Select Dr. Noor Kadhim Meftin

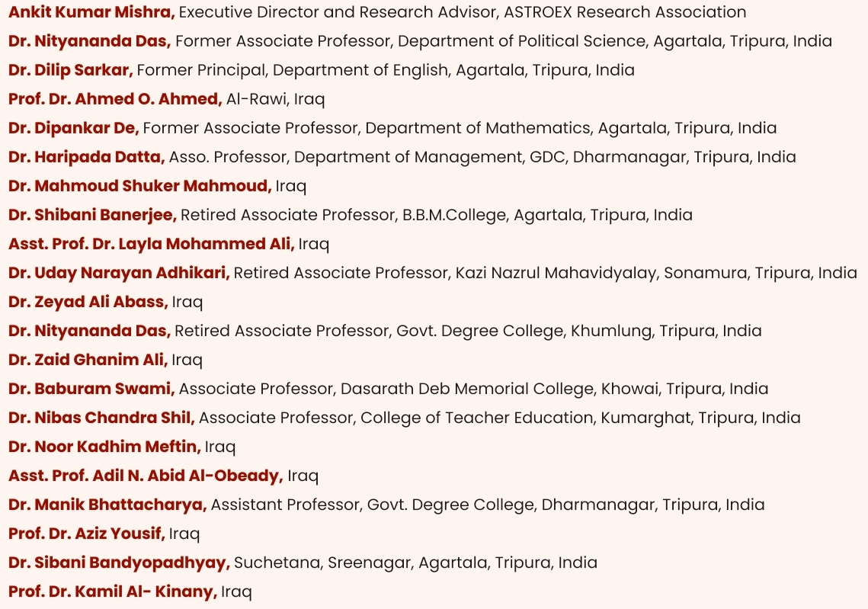(x=104, y=446)
